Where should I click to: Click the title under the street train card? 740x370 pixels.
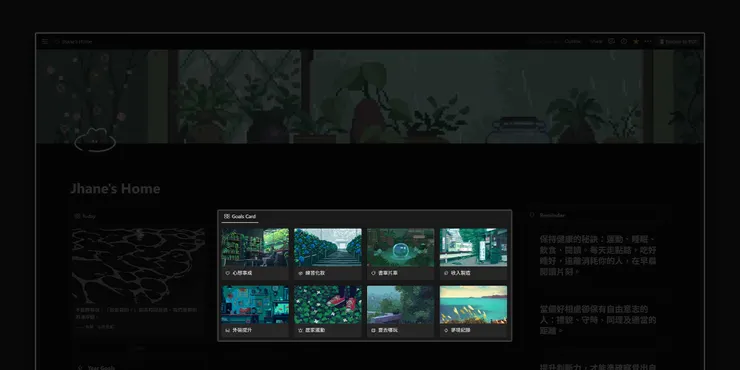[461, 273]
